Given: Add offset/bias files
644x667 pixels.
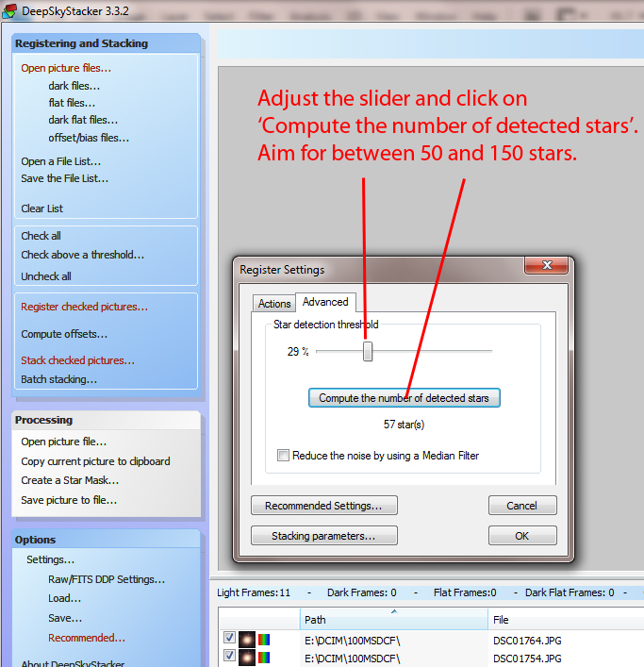Looking at the screenshot, I should click(x=89, y=138).
